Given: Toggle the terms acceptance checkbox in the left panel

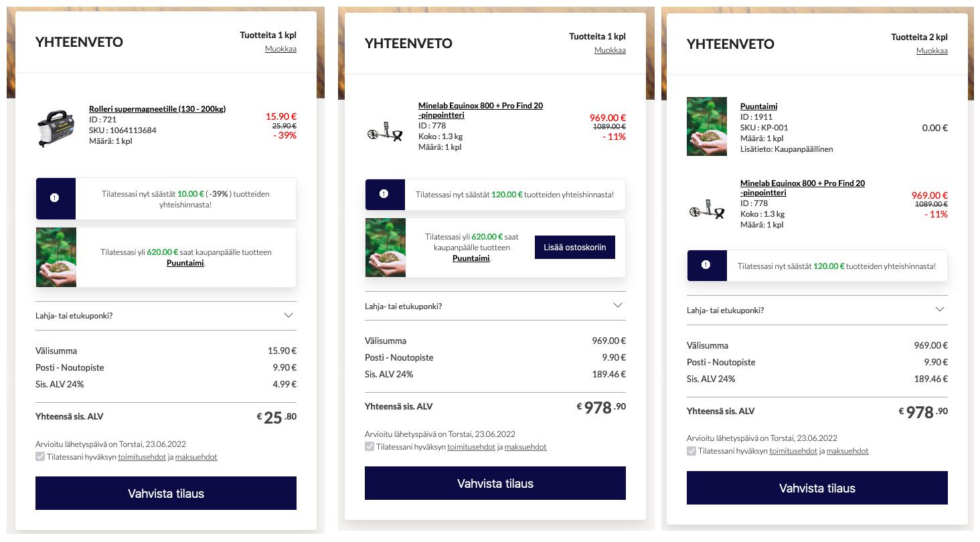Looking at the screenshot, I should click(x=40, y=457).
